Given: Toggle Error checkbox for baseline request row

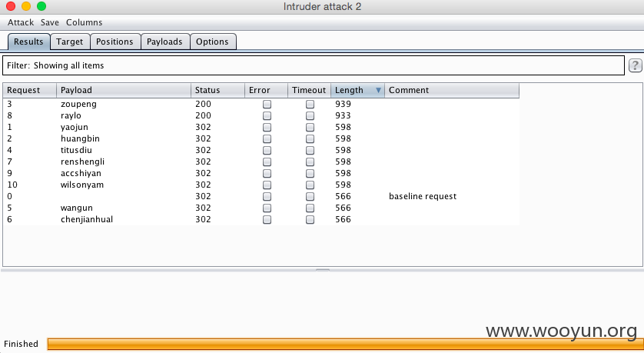Looking at the screenshot, I should click(x=267, y=196).
